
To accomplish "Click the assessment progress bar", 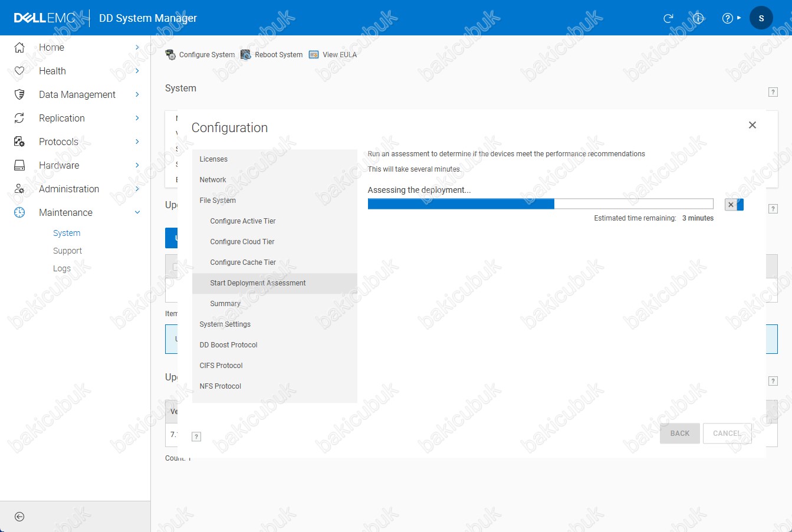I will coord(541,204).
